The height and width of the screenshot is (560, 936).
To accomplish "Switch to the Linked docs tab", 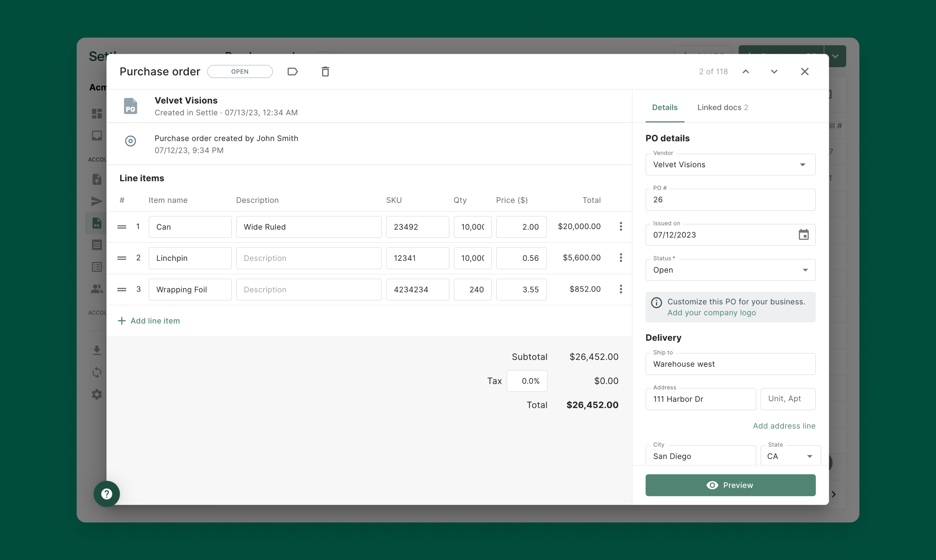I will [722, 108].
